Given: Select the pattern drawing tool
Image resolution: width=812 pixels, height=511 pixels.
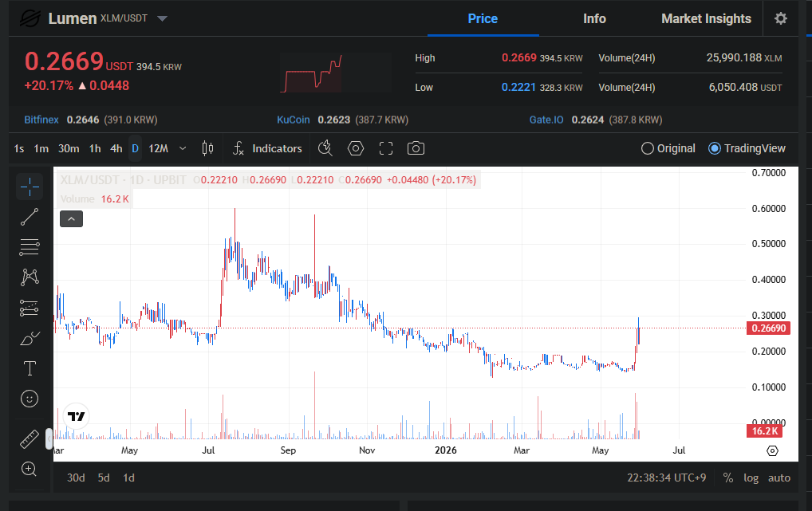Looking at the screenshot, I should (x=30, y=277).
